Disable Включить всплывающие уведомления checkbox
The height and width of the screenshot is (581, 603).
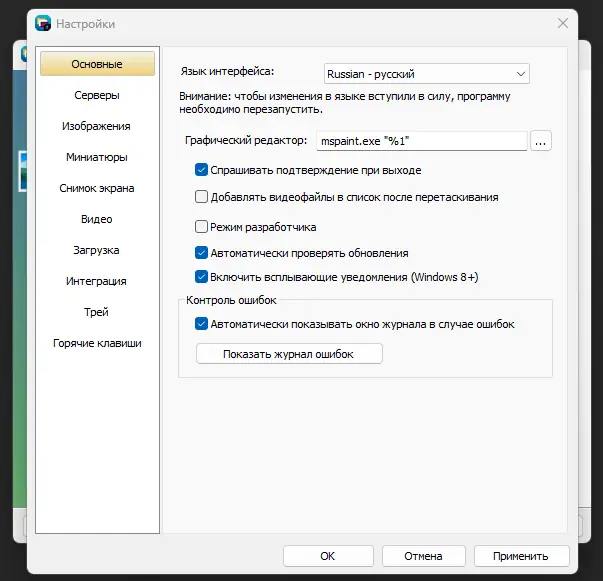point(201,277)
